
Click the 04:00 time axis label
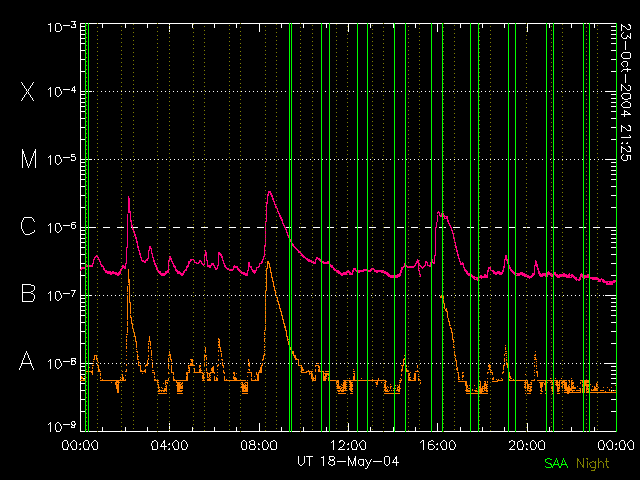click(x=169, y=445)
